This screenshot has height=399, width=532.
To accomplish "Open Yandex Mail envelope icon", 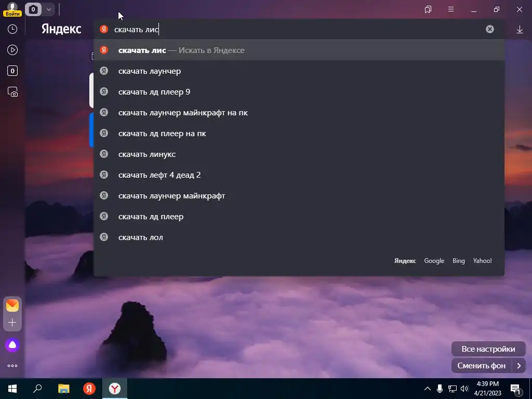I will (12, 305).
